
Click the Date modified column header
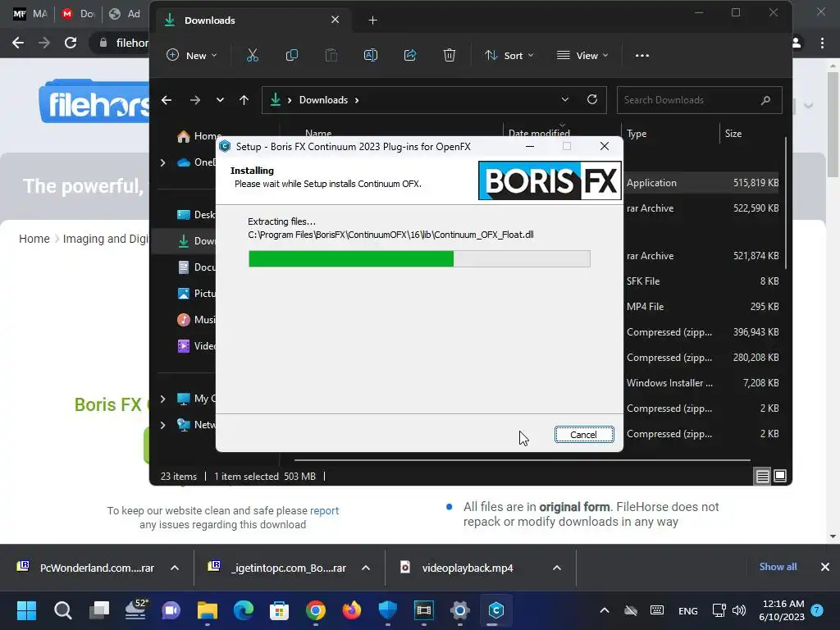pyautogui.click(x=539, y=134)
